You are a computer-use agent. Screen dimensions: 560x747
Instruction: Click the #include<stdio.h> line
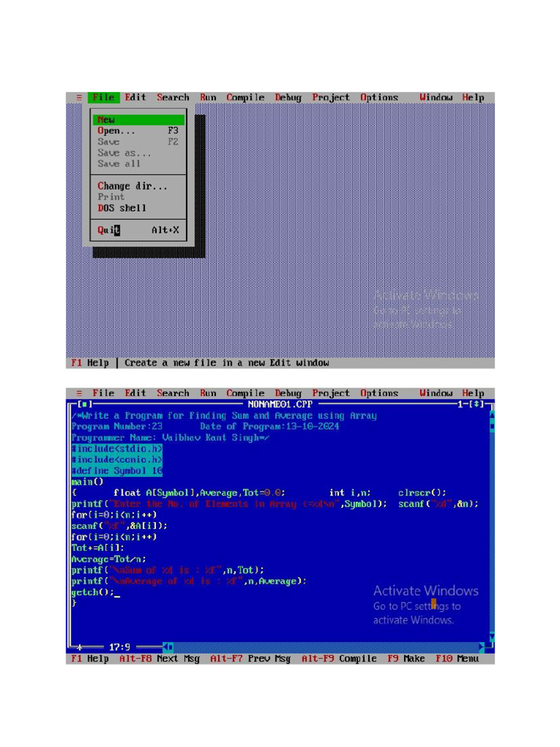[117, 449]
